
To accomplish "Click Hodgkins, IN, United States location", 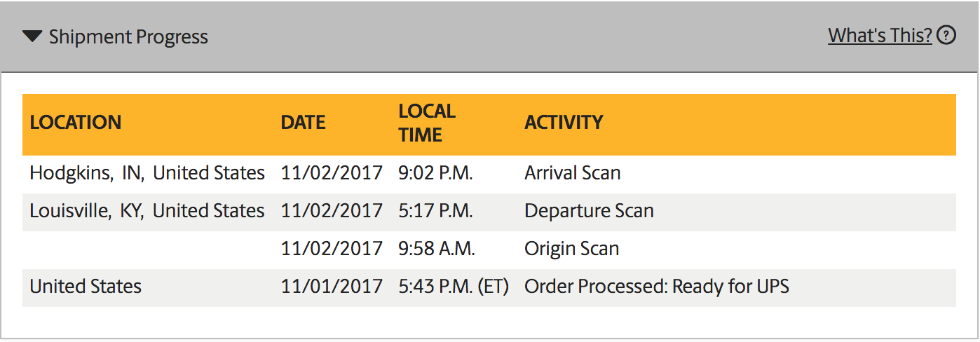I will coord(147,173).
